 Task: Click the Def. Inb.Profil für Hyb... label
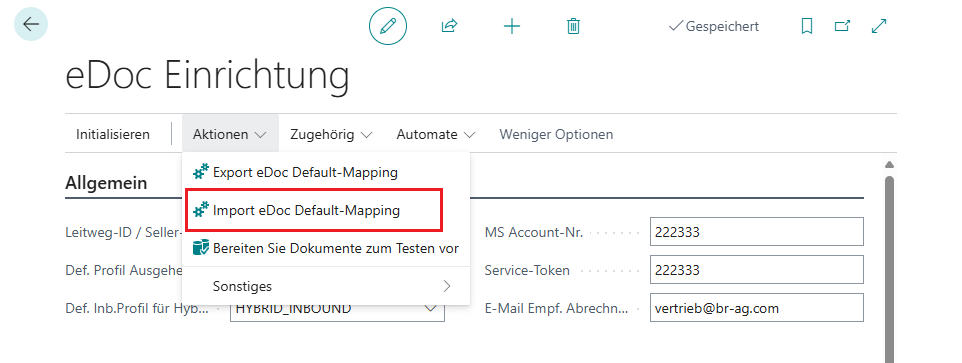[x=137, y=308]
